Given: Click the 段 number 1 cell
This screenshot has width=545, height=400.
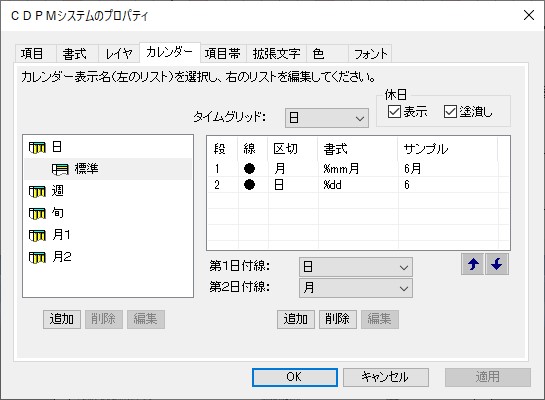Looking at the screenshot, I should pos(223,169).
